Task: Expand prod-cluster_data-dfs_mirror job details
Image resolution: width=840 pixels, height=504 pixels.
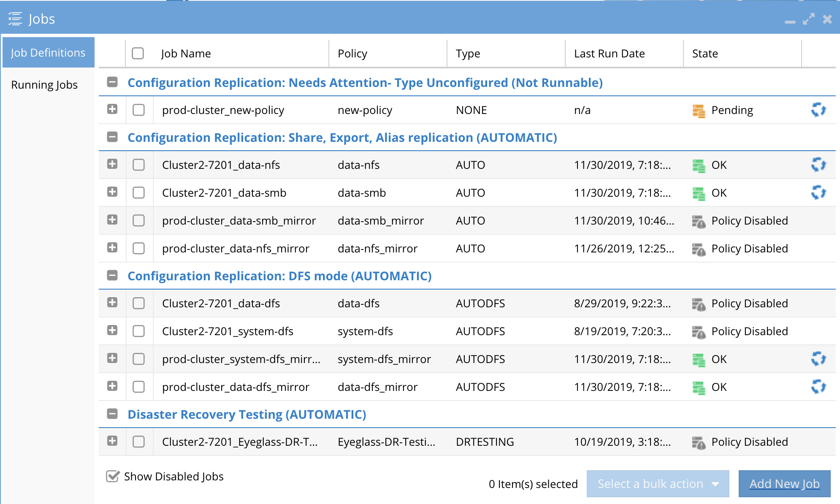Action: 112,386
